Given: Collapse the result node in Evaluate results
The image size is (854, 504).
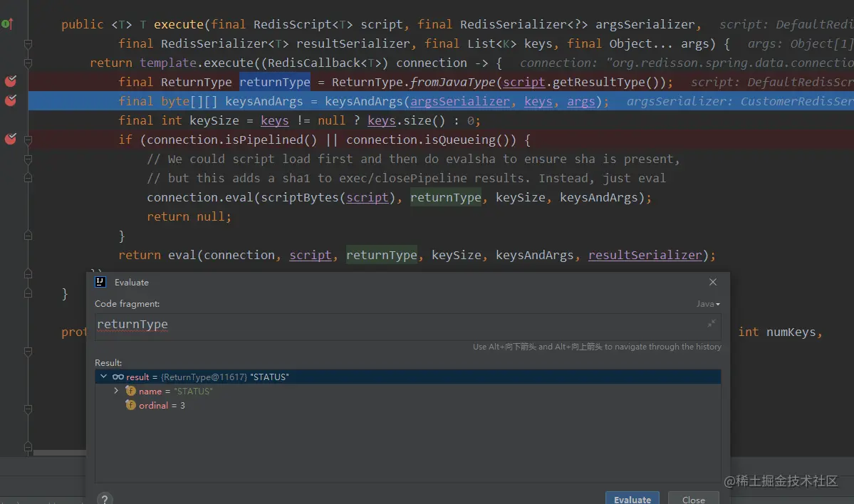Looking at the screenshot, I should pos(103,377).
